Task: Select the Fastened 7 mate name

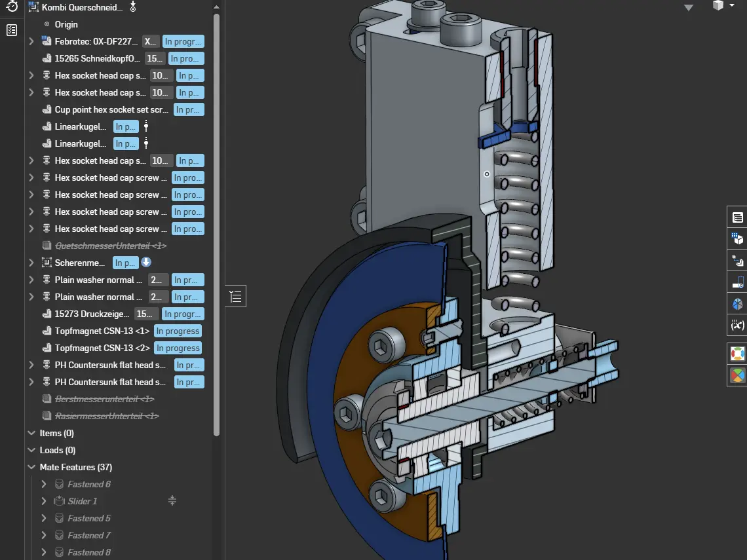Action: (89, 535)
